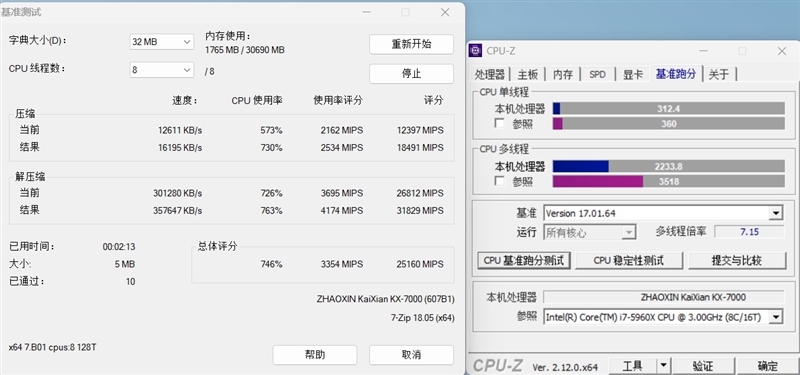Click the 工具 button in CPU-Z
This screenshot has width=800, height=375.
633,365
